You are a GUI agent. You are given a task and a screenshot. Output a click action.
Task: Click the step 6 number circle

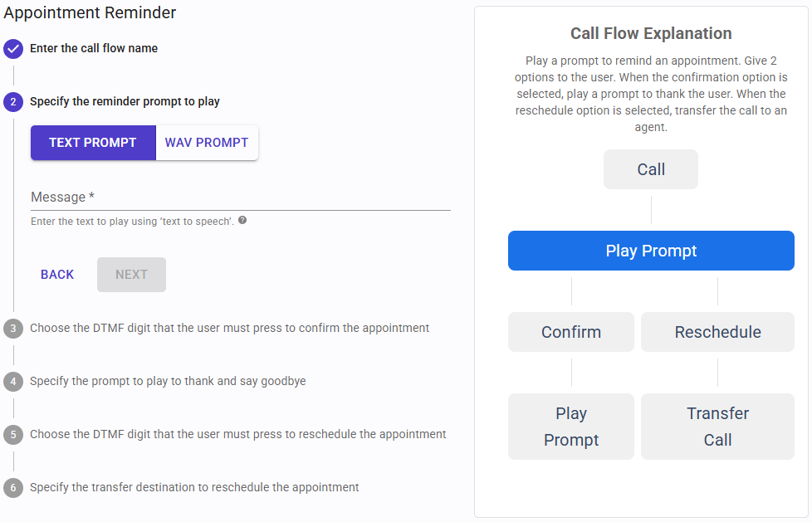coord(13,488)
